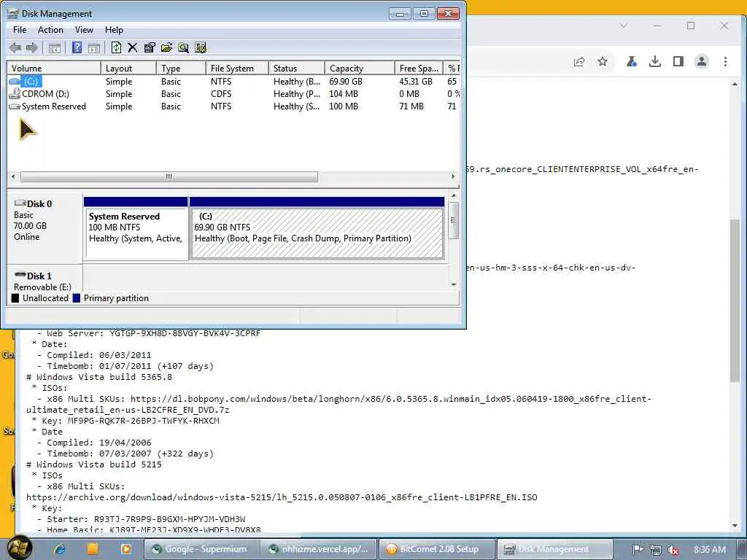Image resolution: width=747 pixels, height=560 pixels.
Task: Open the Action menu
Action: (x=50, y=29)
